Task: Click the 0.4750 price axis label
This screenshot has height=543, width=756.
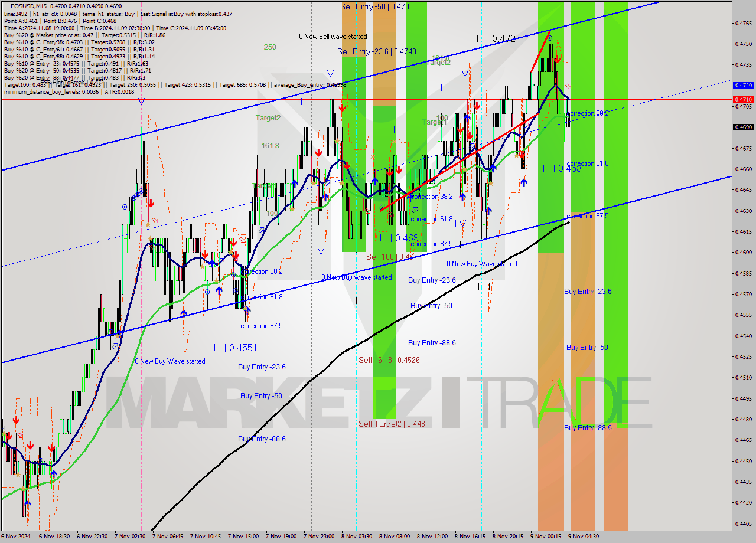Action: [742, 44]
